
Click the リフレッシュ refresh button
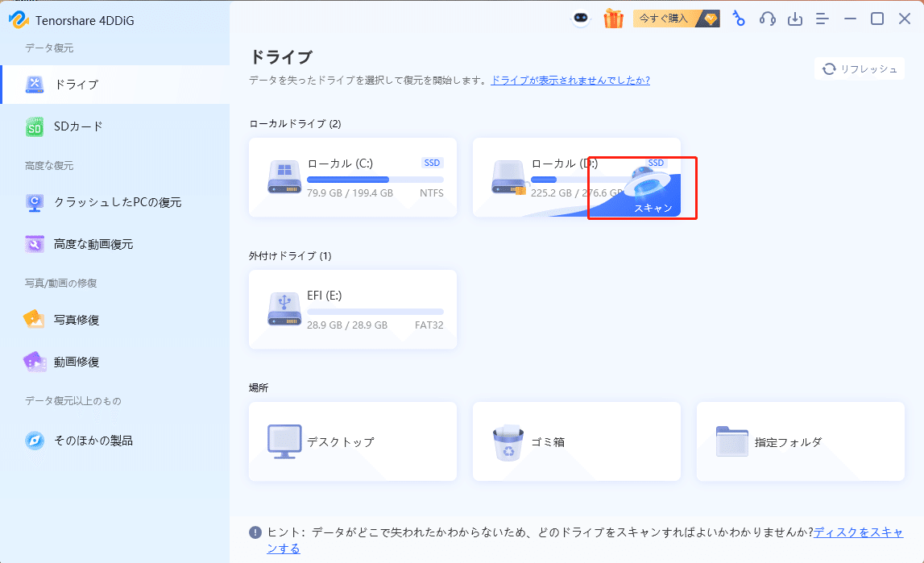tap(860, 69)
